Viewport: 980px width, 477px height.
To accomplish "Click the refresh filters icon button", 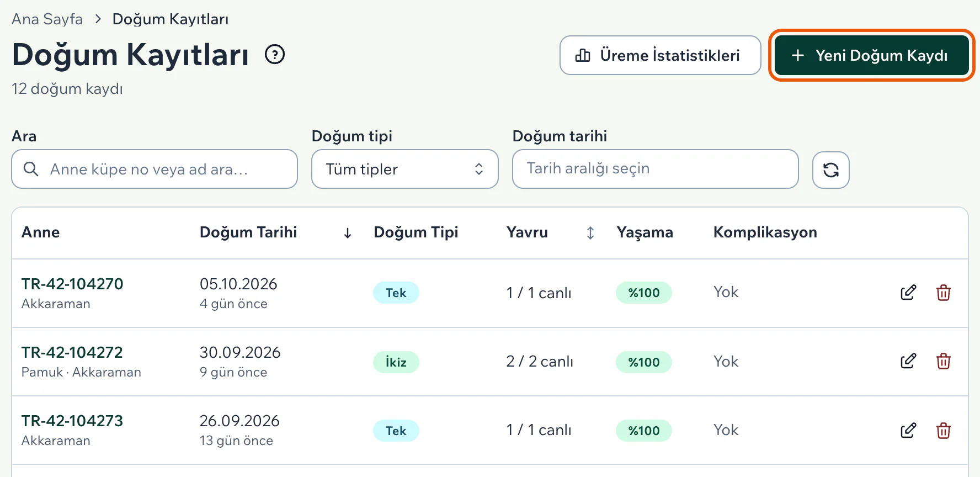I will point(830,169).
